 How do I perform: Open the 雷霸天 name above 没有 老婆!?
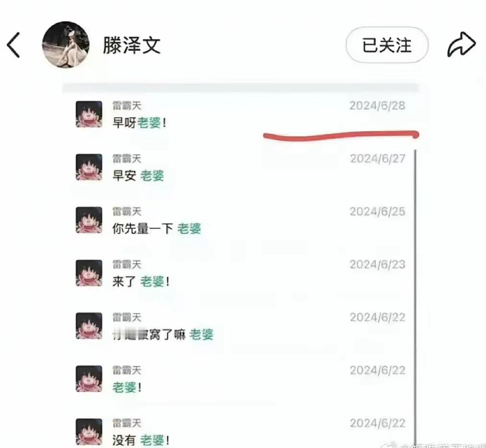pos(127,423)
